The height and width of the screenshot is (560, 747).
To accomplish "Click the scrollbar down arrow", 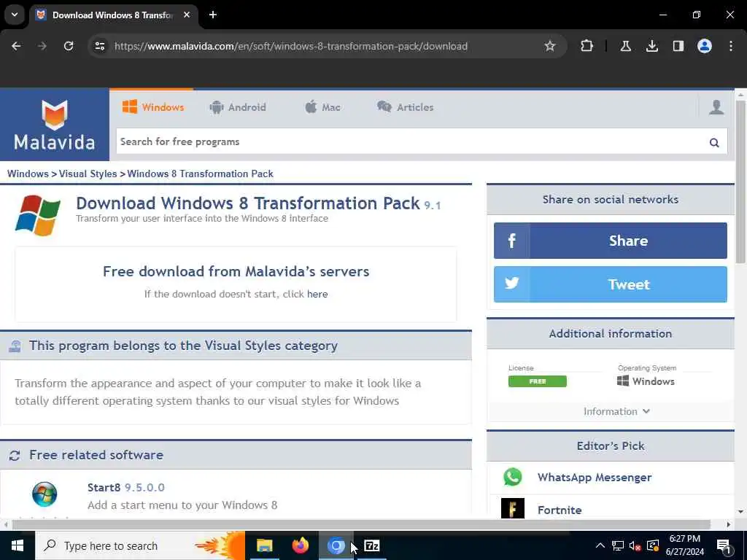I will tap(740, 512).
